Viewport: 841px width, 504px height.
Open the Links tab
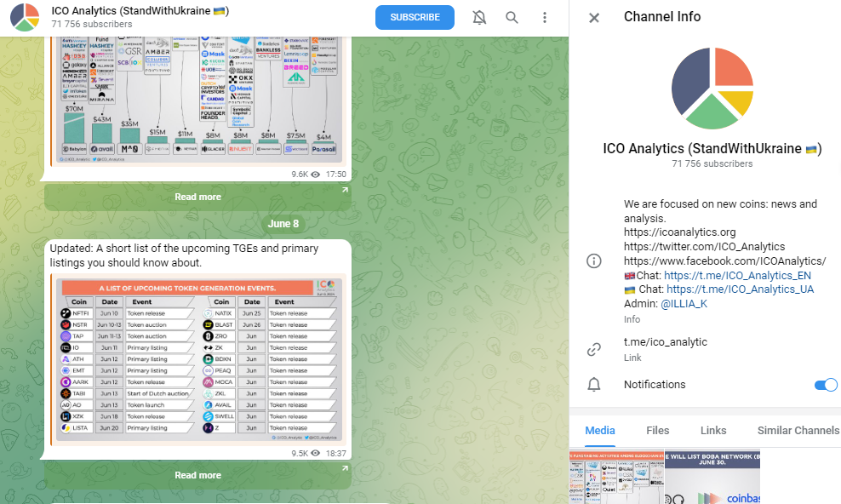(713, 431)
